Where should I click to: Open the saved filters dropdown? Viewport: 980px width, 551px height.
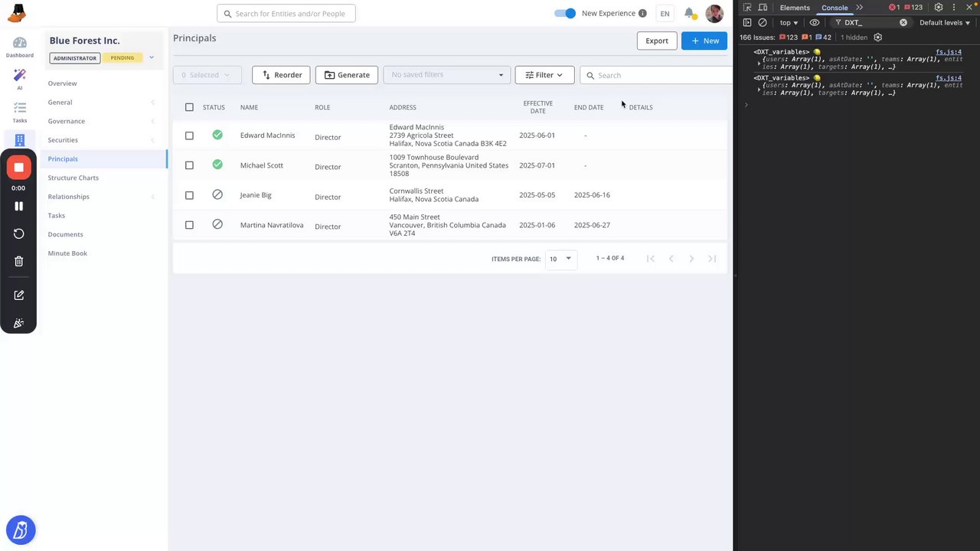coord(447,75)
